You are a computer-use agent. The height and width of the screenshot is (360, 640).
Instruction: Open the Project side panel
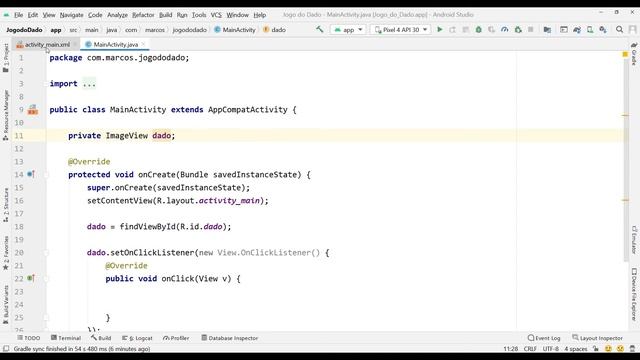coord(6,58)
